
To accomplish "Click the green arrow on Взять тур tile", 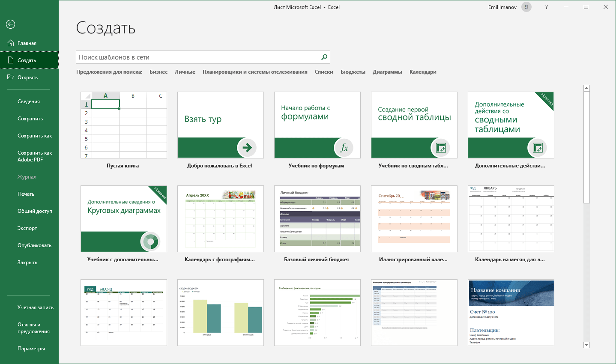I will [x=247, y=148].
